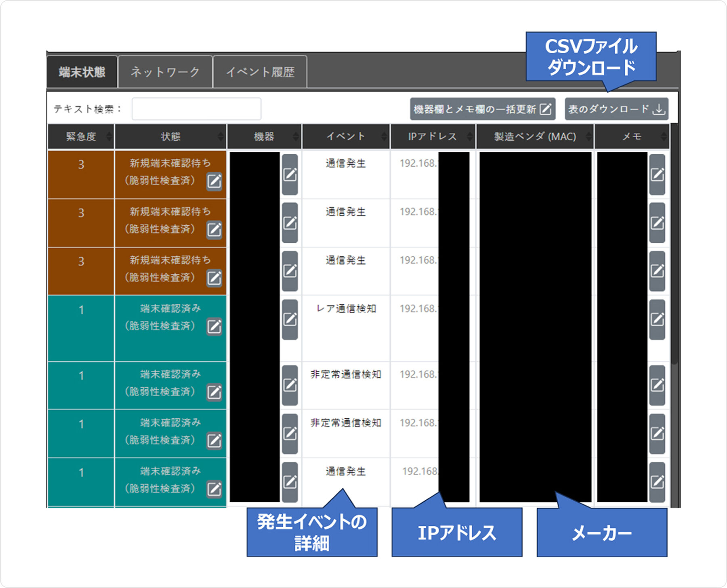Switch to the ネットワーク tab
Image resolution: width=727 pixels, height=588 pixels.
coord(165,72)
